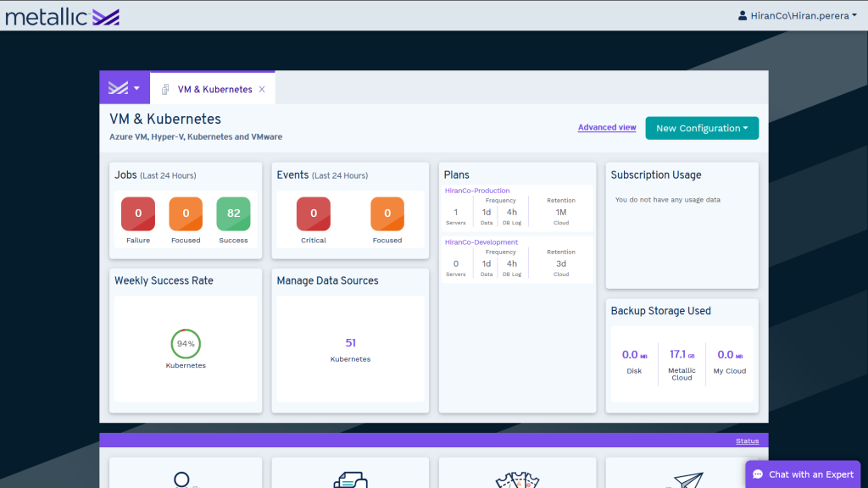Start a Chat with an Expert
The height and width of the screenshot is (488, 868).
[803, 474]
